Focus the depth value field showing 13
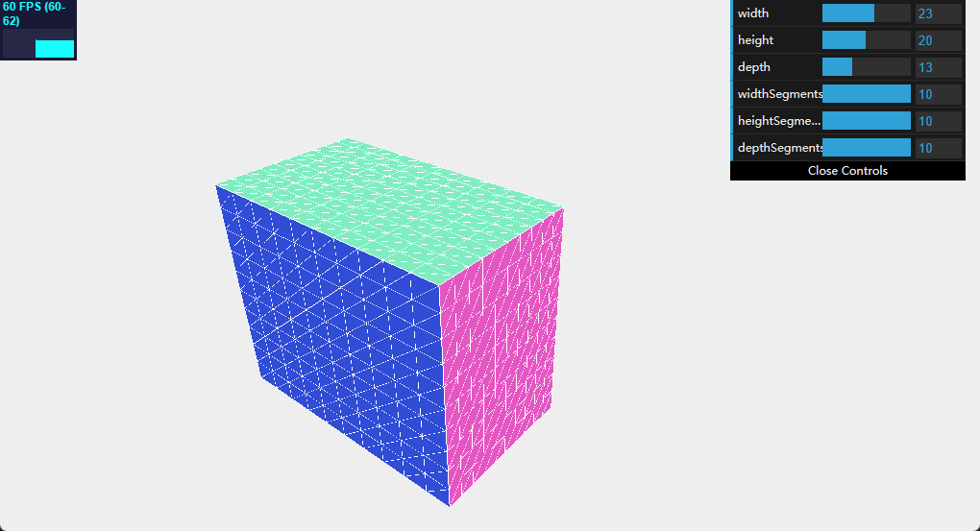This screenshot has width=980, height=531. [x=938, y=67]
